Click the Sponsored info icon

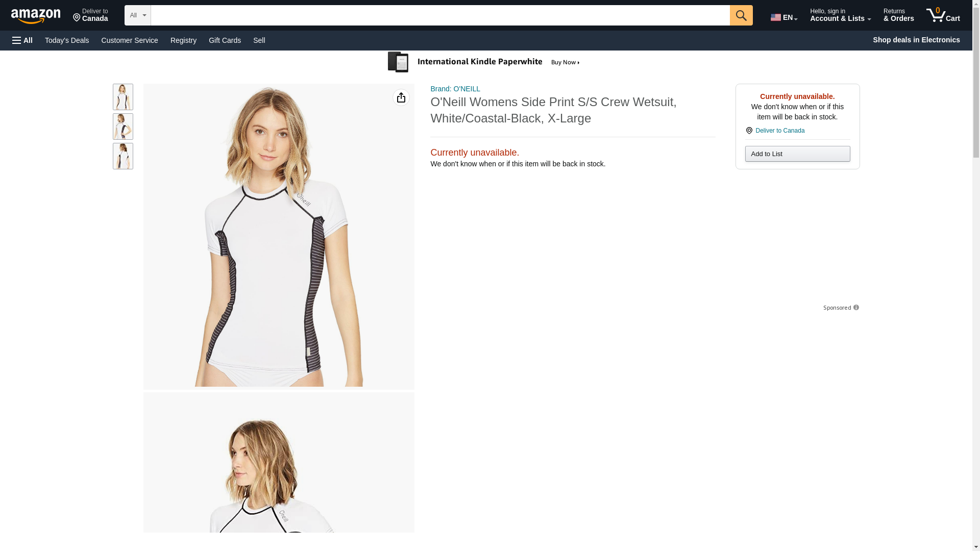click(856, 308)
